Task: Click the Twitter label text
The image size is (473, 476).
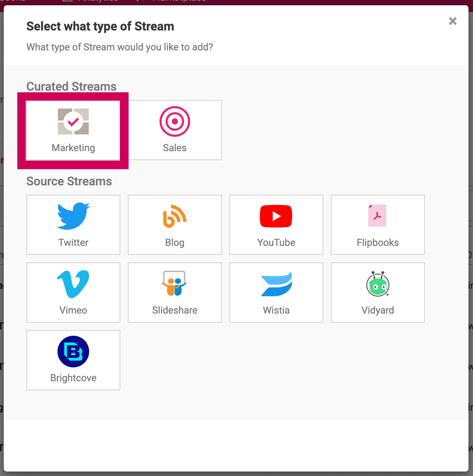Action: pyautogui.click(x=73, y=243)
